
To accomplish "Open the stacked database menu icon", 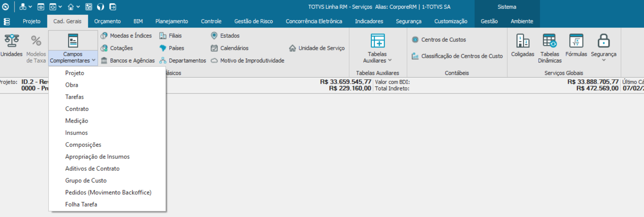I will (7, 22).
